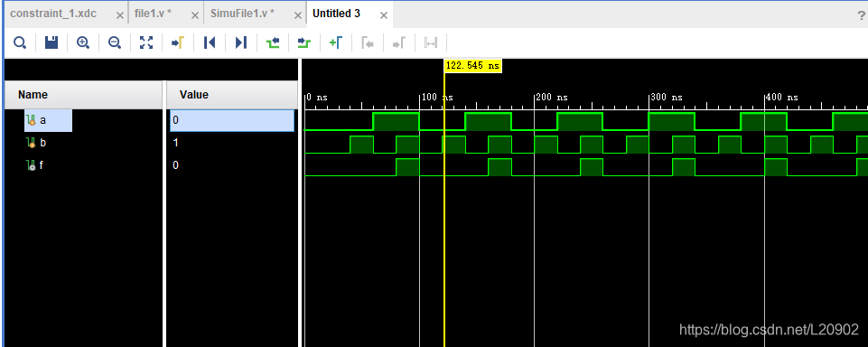Click signal f's output port icon

[32, 165]
